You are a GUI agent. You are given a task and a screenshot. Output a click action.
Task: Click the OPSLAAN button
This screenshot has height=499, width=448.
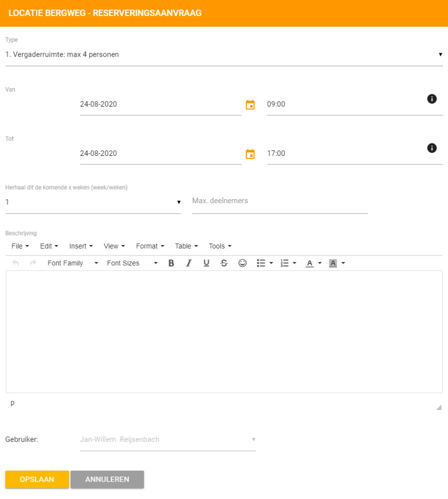[37, 480]
